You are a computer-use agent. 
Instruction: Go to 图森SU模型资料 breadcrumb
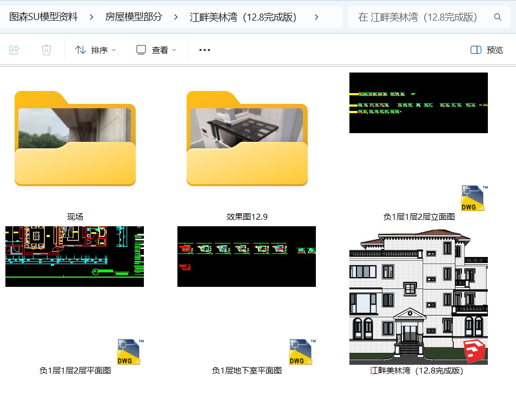pyautogui.click(x=43, y=17)
